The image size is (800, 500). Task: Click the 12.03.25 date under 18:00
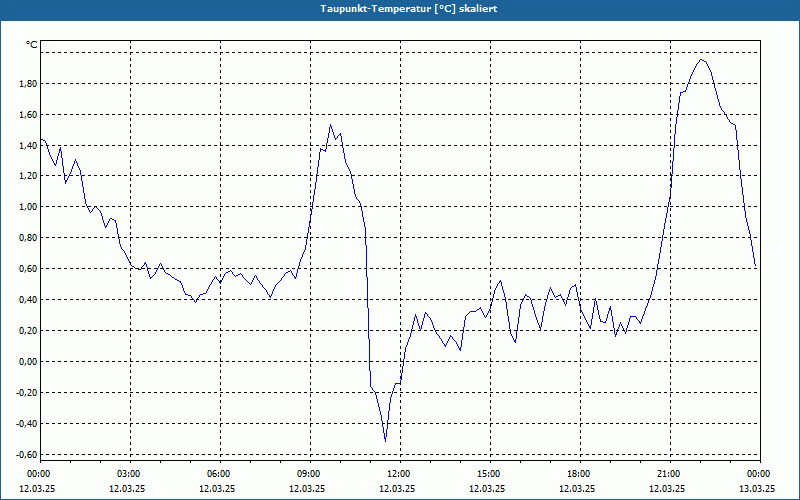click(577, 488)
